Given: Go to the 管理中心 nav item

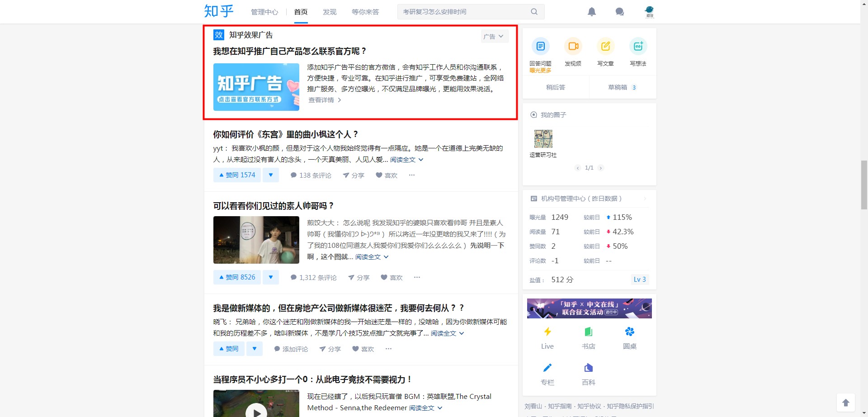Looking at the screenshot, I should [265, 12].
